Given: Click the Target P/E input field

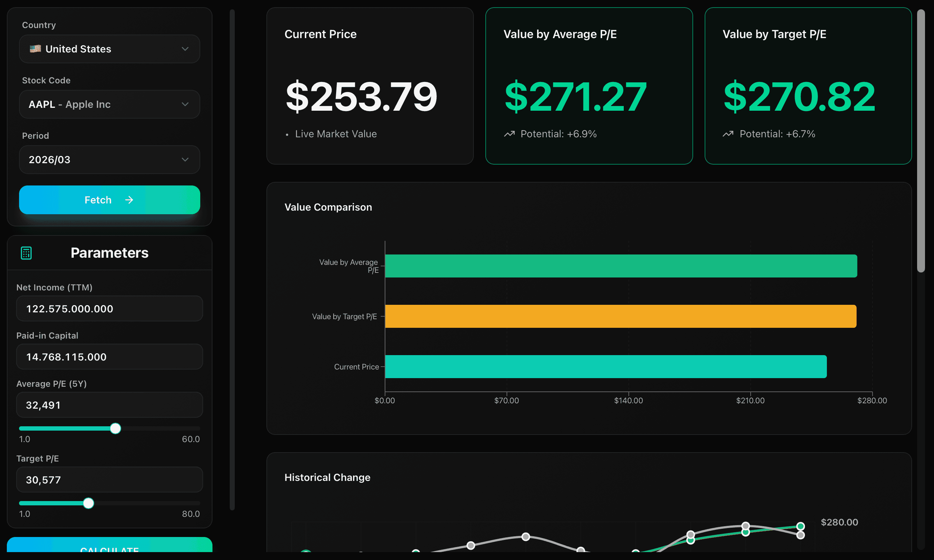Looking at the screenshot, I should [x=109, y=479].
